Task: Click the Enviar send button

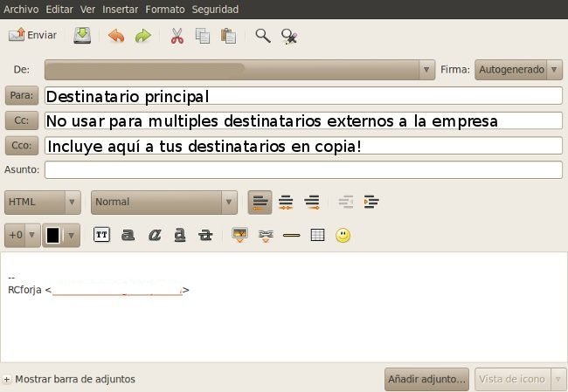Action: (33, 36)
